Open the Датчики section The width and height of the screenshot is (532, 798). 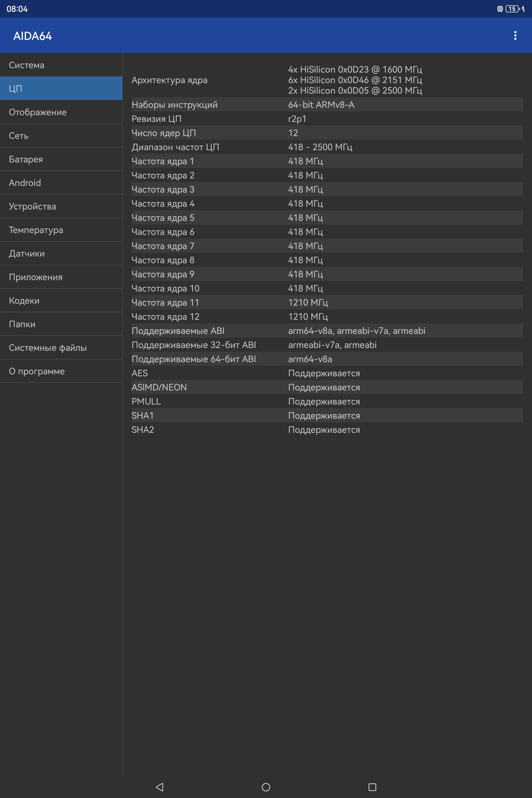pyautogui.click(x=61, y=254)
